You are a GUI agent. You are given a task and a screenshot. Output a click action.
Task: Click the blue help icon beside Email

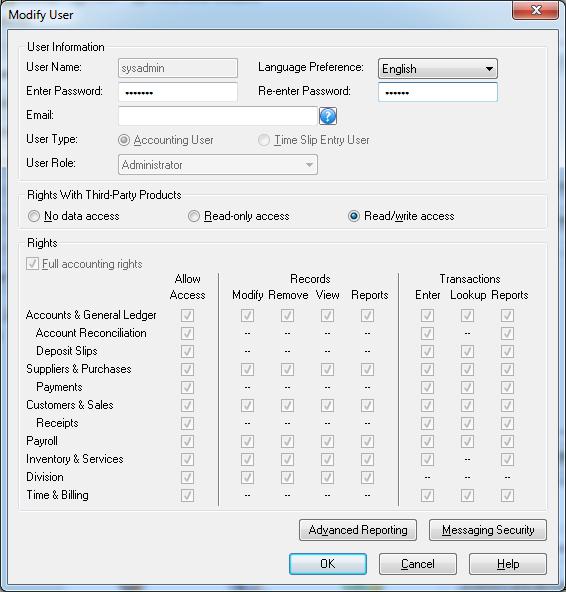tap(328, 116)
